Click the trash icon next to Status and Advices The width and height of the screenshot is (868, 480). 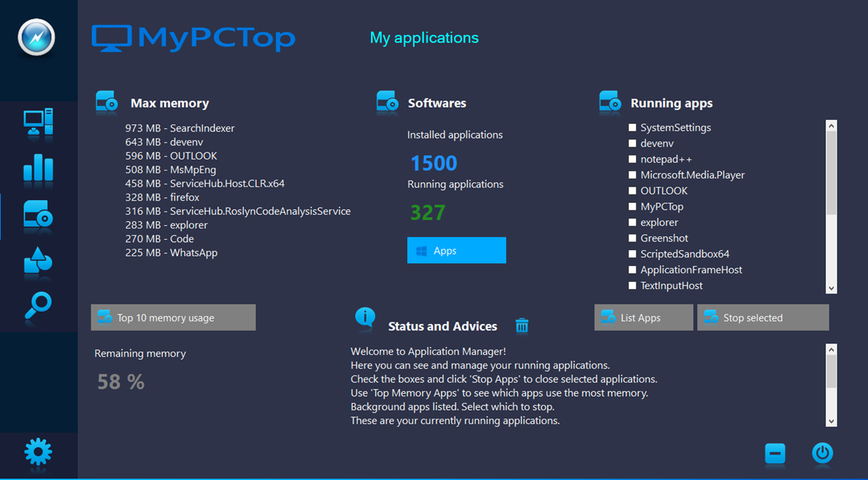click(x=522, y=326)
